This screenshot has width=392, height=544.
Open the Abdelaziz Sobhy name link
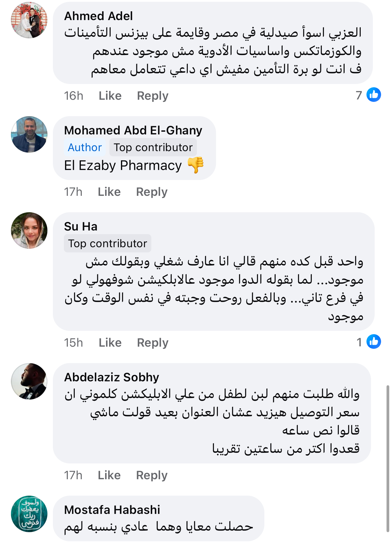tap(112, 377)
